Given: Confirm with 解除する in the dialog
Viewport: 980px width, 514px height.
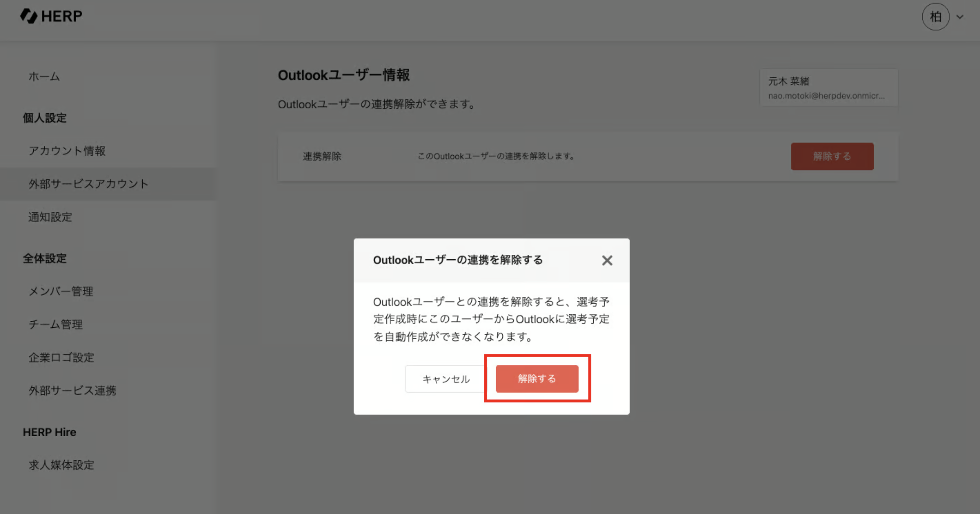Looking at the screenshot, I should tap(537, 379).
